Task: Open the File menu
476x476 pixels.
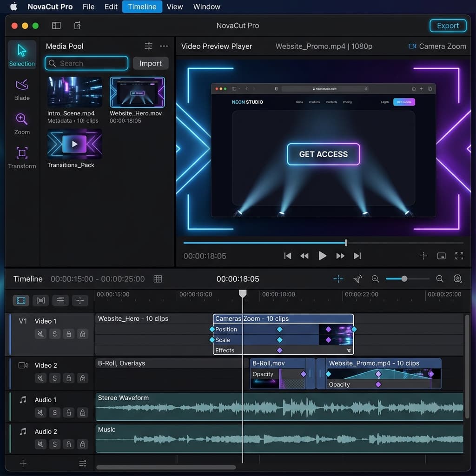Action: pyautogui.click(x=89, y=7)
